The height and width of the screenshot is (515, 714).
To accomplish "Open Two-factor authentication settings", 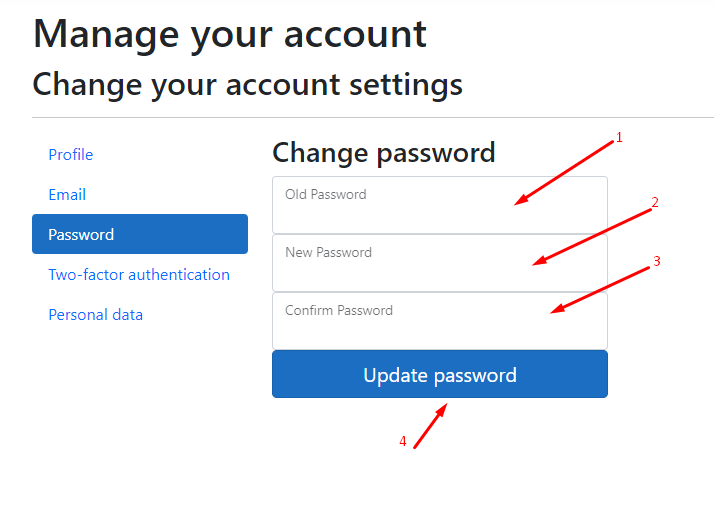I will pos(139,275).
